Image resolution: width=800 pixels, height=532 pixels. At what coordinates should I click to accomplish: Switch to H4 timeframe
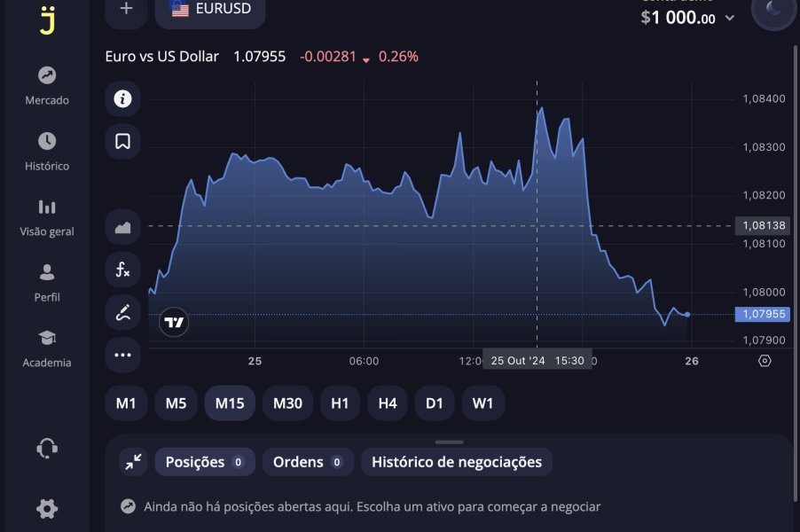tap(388, 403)
